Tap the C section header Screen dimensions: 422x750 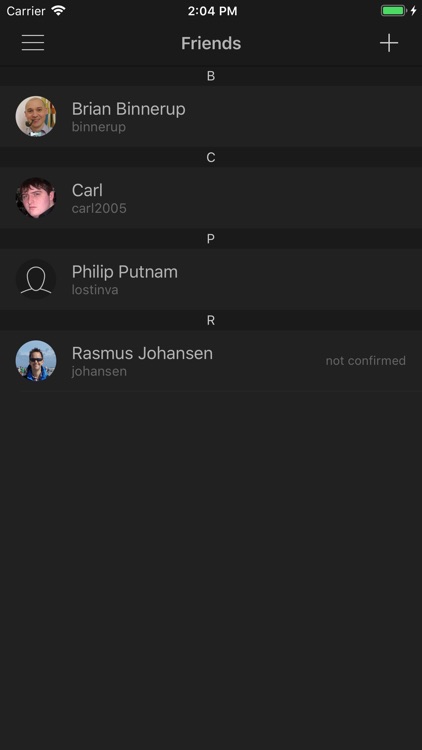click(x=211, y=157)
